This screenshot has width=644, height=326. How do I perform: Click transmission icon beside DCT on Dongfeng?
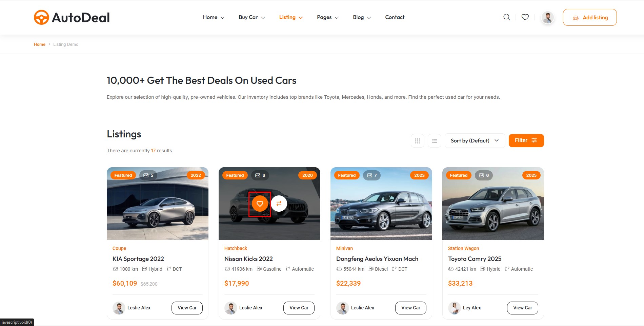(x=394, y=269)
